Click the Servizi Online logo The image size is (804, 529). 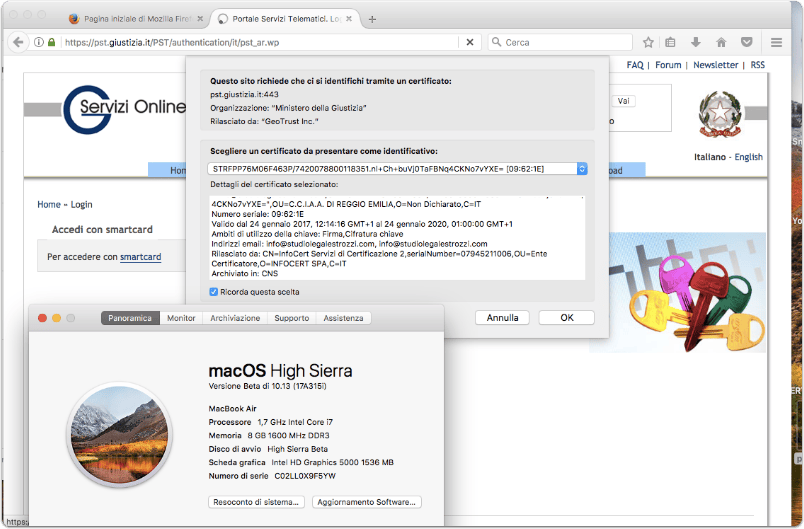(125, 109)
